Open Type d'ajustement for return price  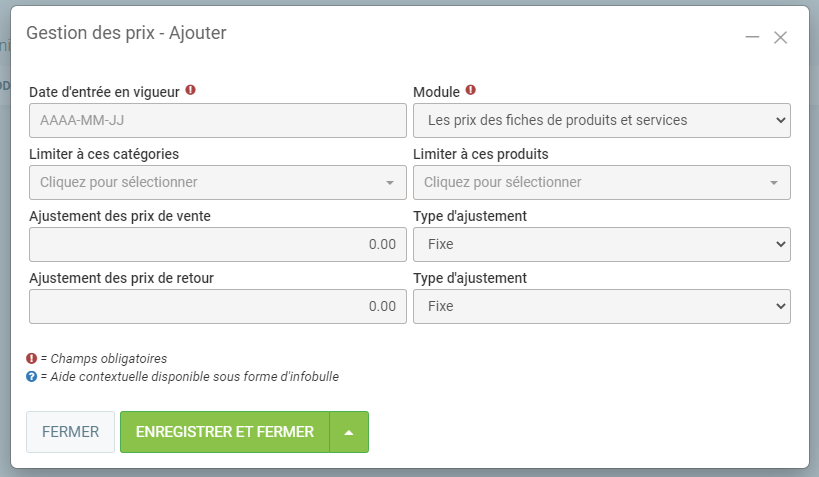(601, 306)
